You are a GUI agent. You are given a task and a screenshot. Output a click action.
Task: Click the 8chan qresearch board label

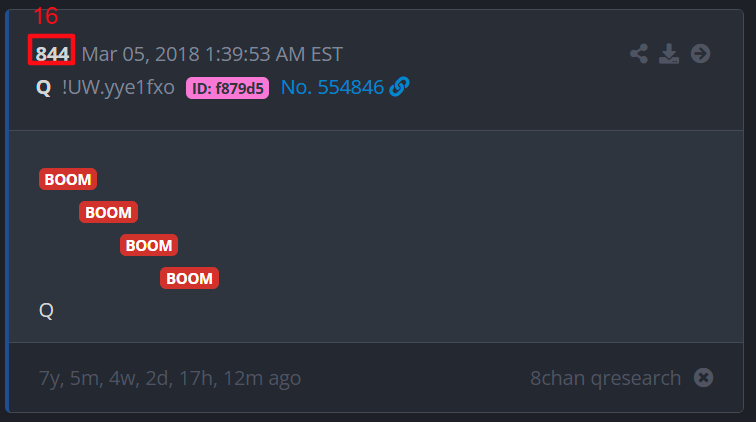pos(606,378)
